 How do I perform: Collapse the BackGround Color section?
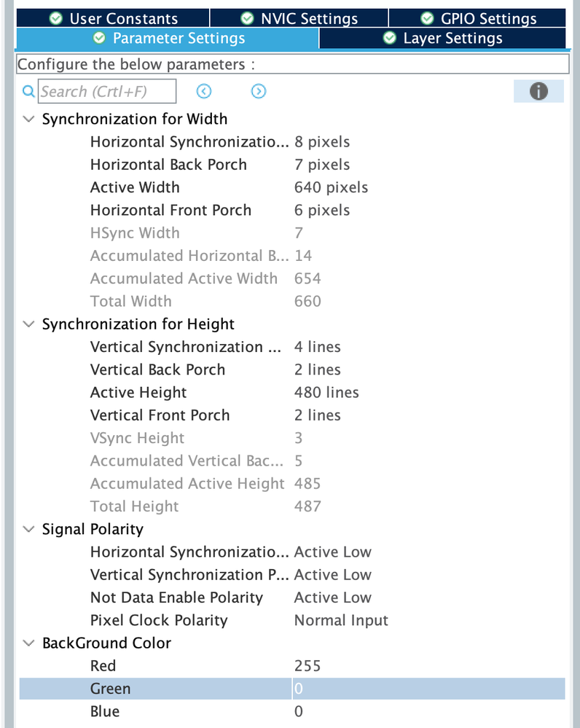[29, 643]
